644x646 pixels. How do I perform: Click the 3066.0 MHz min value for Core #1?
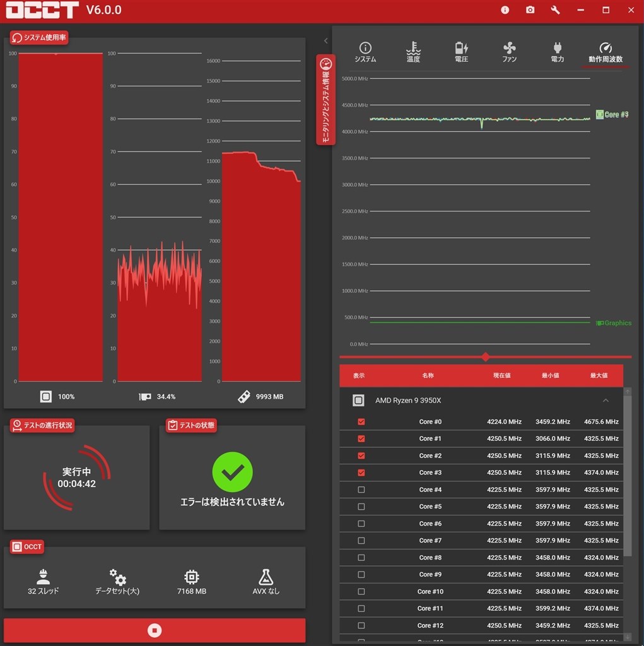coord(553,438)
